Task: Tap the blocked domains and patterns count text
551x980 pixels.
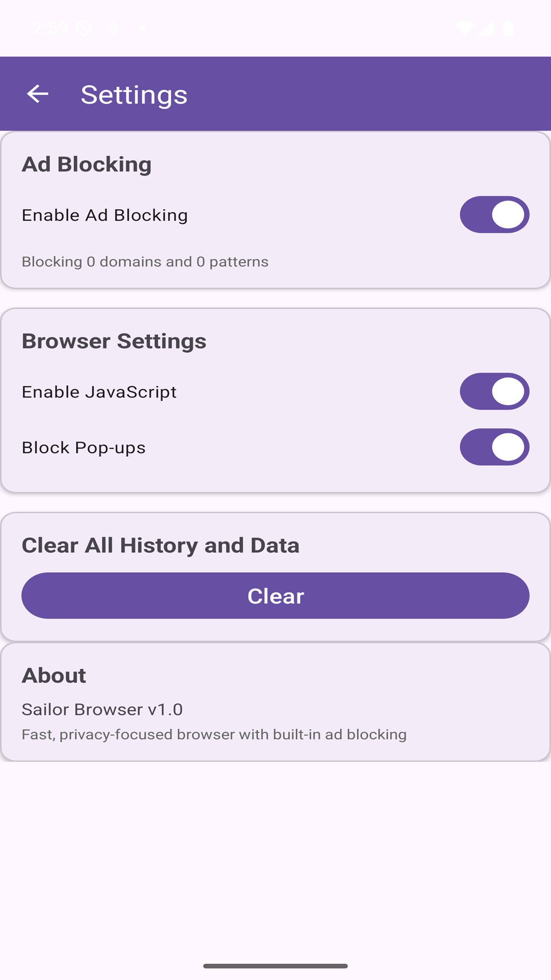Action: 145,262
